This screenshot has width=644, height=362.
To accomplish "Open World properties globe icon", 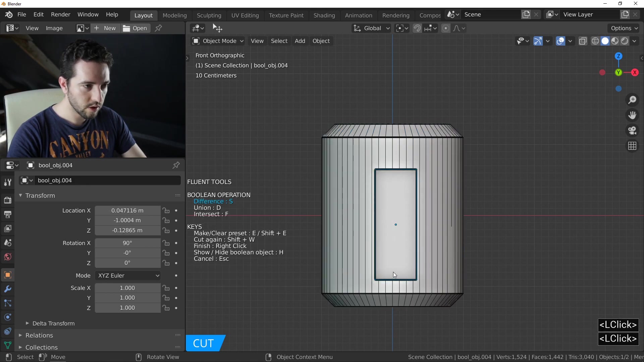I will point(7,257).
